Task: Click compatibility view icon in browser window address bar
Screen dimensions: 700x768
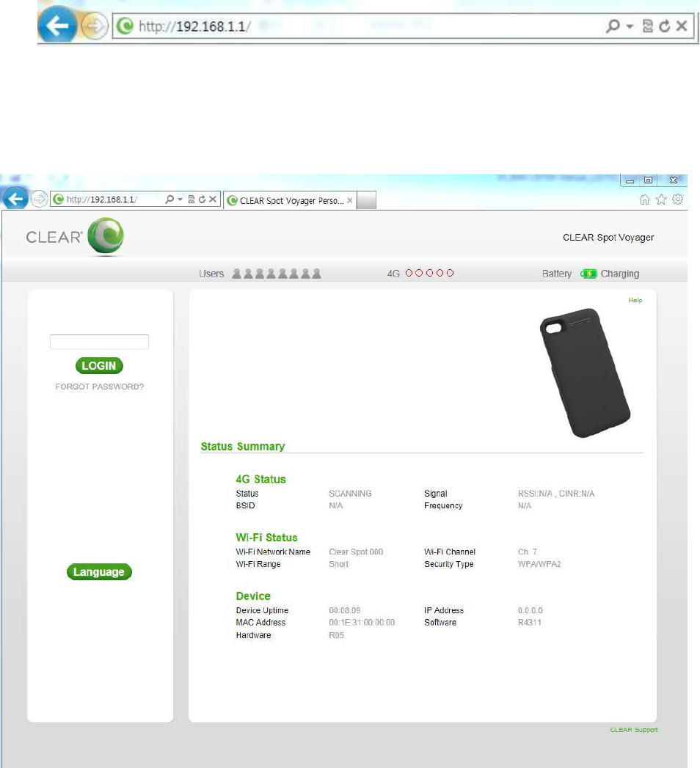Action: (x=192, y=200)
